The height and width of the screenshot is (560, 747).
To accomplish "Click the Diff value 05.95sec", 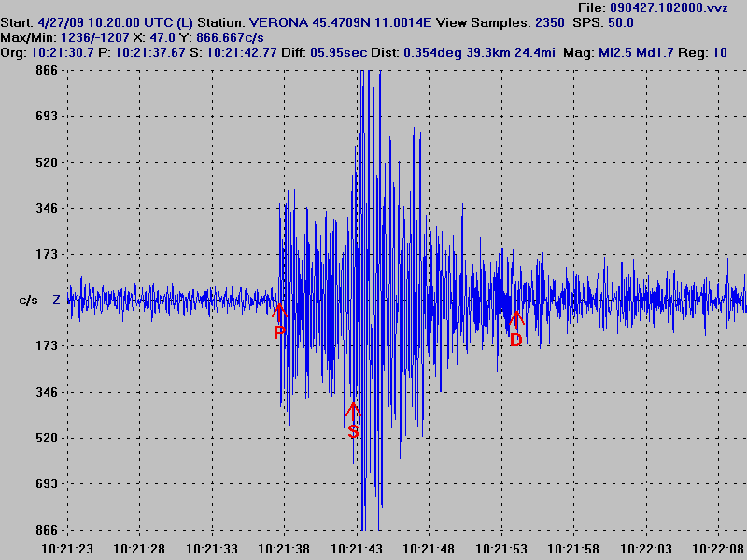I will tap(338, 52).
